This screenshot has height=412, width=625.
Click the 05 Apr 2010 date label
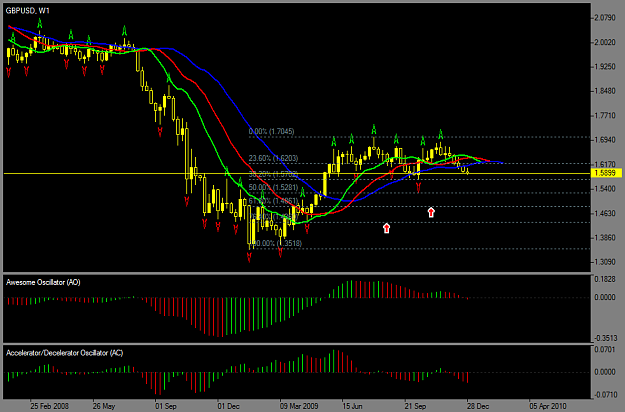548,406
